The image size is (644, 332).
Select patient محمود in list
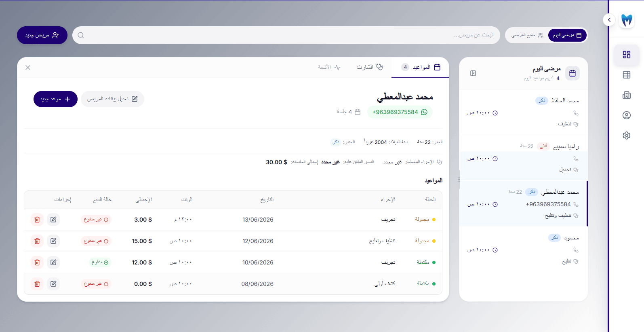pyautogui.click(x=524, y=249)
